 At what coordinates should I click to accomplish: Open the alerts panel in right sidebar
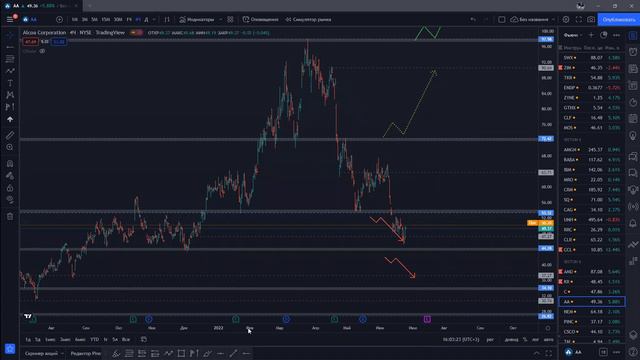[633, 52]
